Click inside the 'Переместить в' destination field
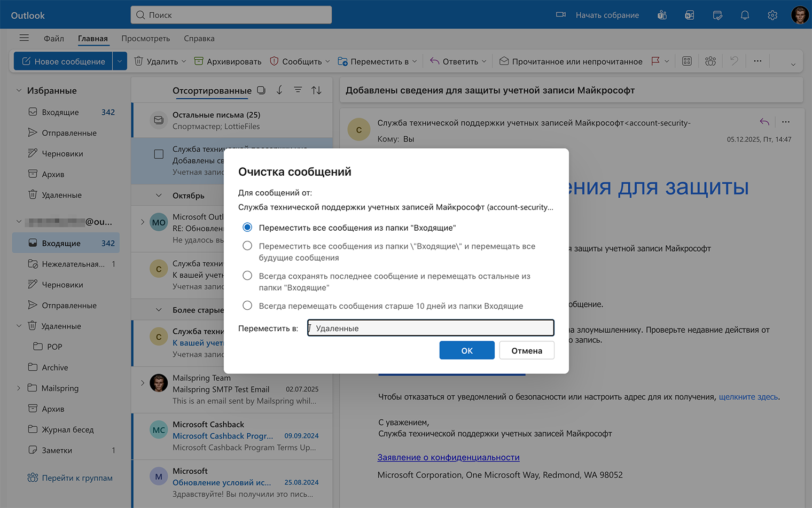Image resolution: width=812 pixels, height=508 pixels. pos(430,327)
